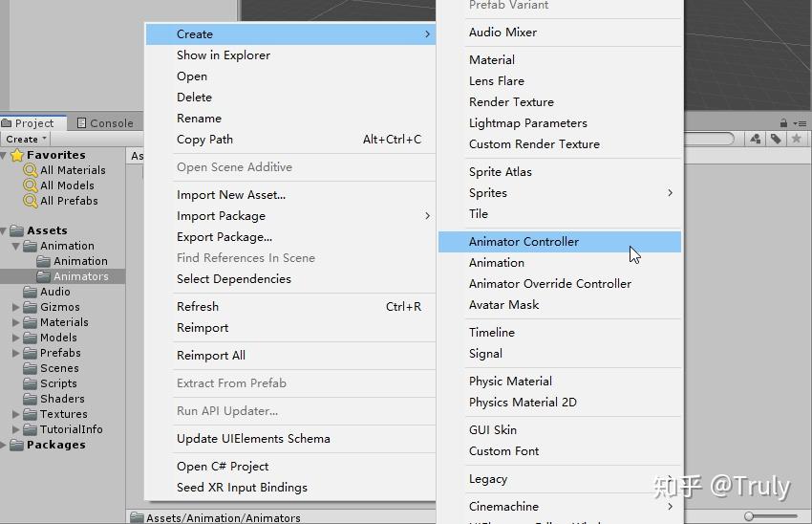Click the Audio folder icon

[x=30, y=292]
